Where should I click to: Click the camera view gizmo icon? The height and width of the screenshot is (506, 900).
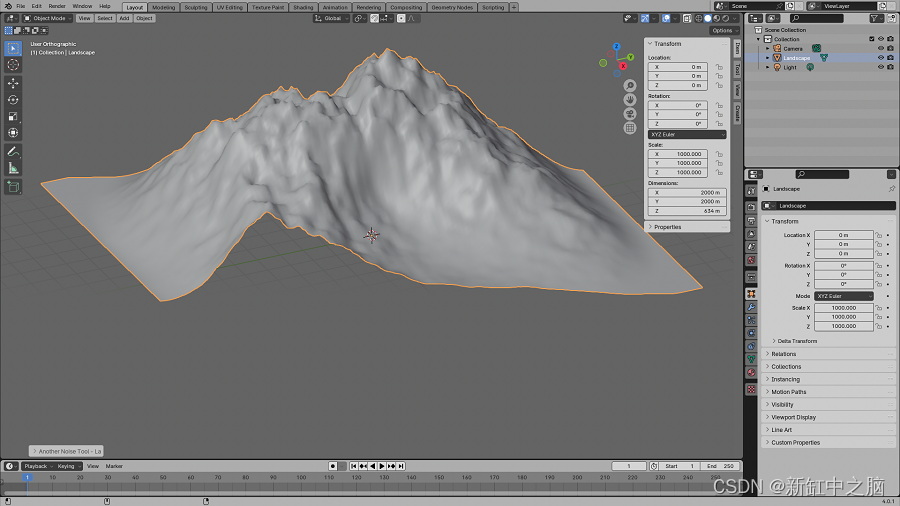click(630, 113)
